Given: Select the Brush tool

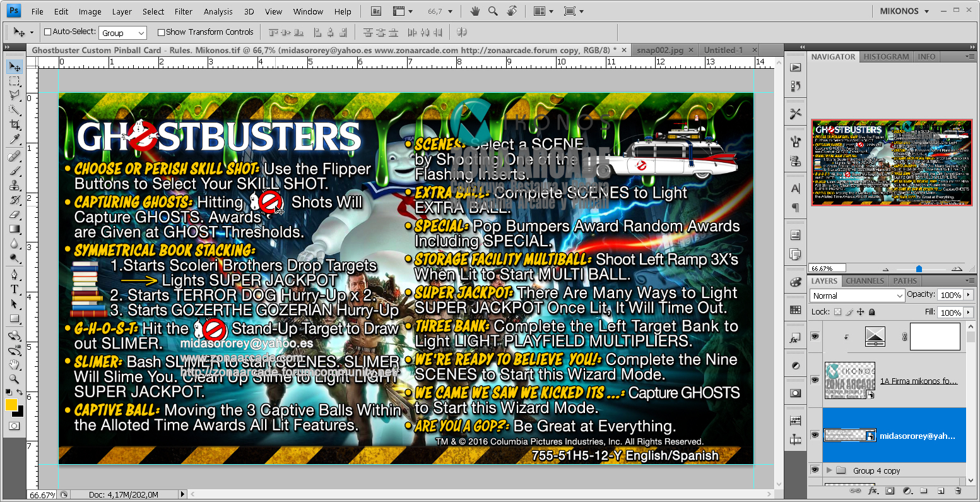Looking at the screenshot, I should [x=15, y=171].
